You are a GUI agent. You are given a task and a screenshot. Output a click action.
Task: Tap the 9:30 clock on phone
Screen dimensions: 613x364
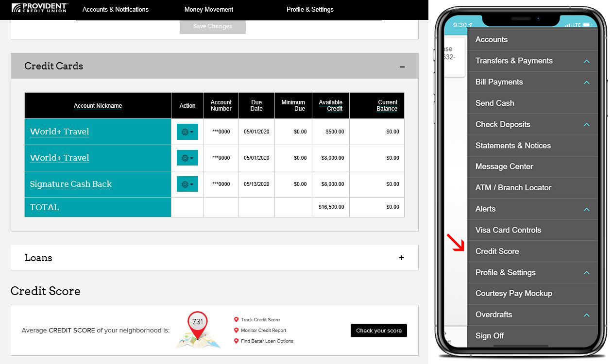coord(460,25)
